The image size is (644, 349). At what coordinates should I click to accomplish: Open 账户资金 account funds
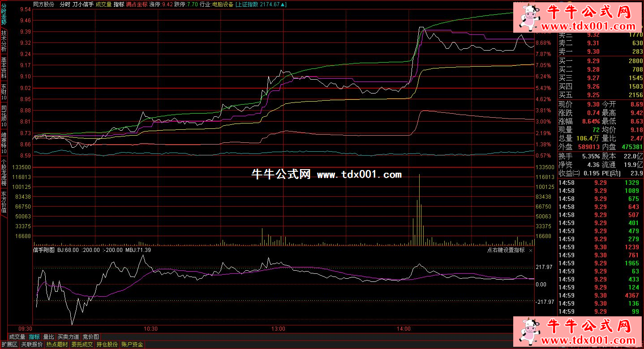pyautogui.click(x=132, y=345)
